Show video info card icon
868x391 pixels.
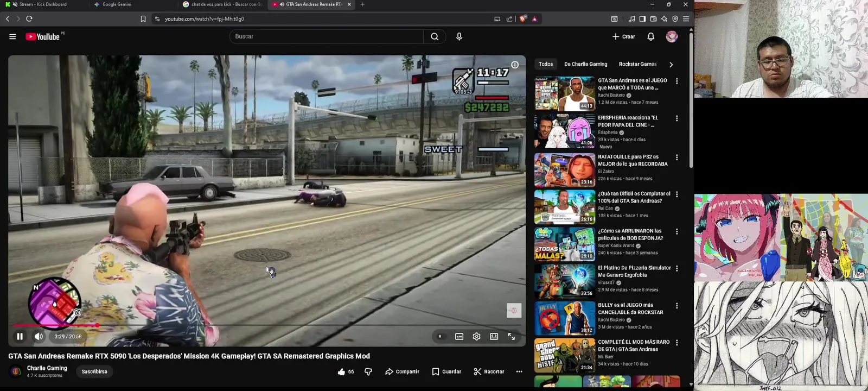pos(515,65)
